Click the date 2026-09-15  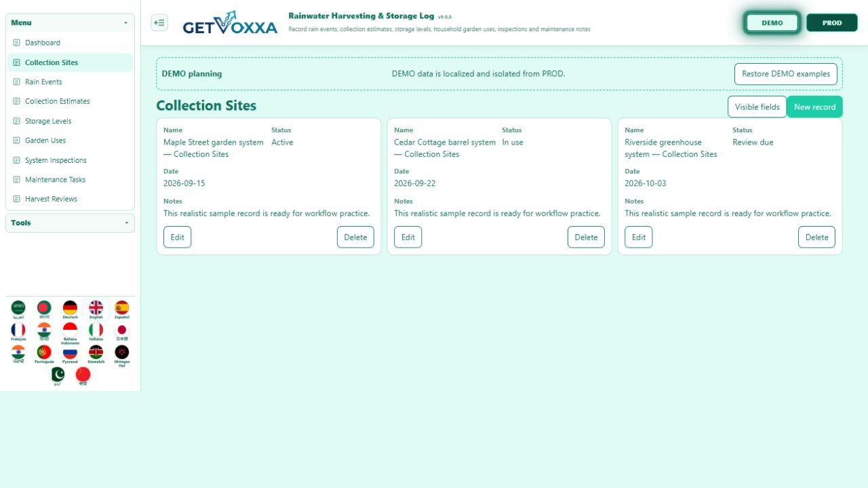(184, 184)
